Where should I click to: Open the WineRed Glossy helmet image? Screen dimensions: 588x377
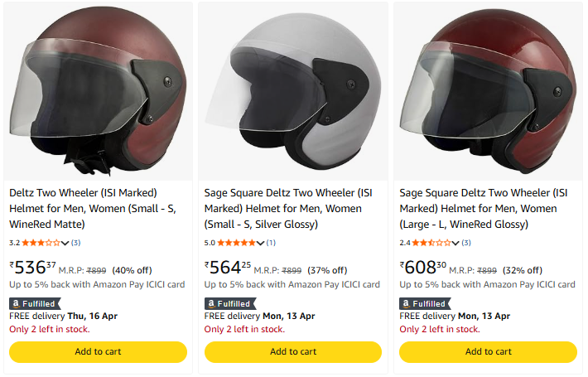tap(489, 89)
